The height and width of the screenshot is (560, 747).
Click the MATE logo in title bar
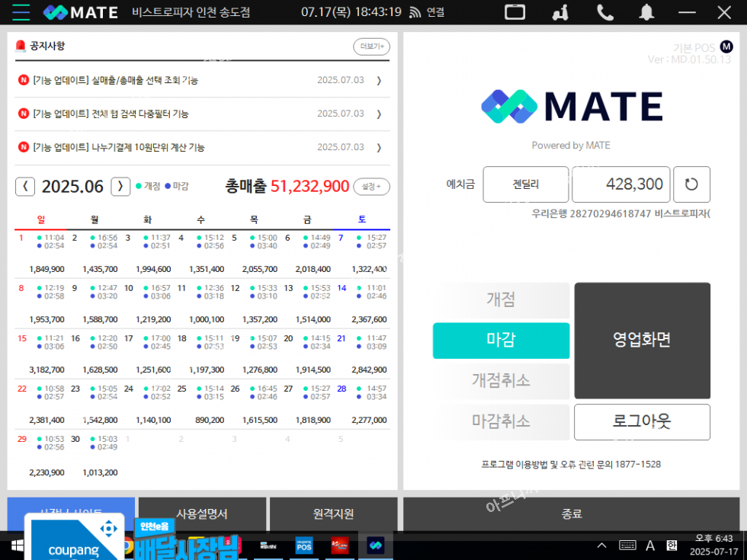[81, 12]
